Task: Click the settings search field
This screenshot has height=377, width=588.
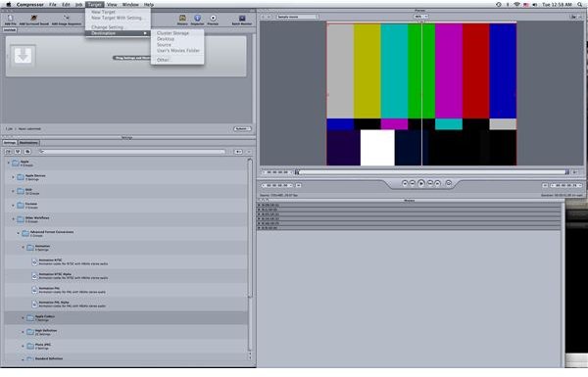Action: 132,152
